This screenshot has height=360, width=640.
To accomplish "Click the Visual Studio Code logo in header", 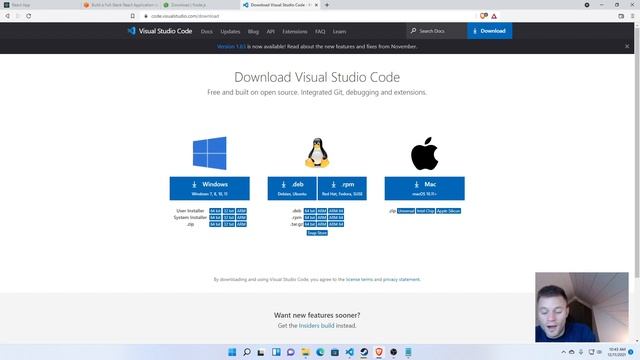I will tap(160, 31).
